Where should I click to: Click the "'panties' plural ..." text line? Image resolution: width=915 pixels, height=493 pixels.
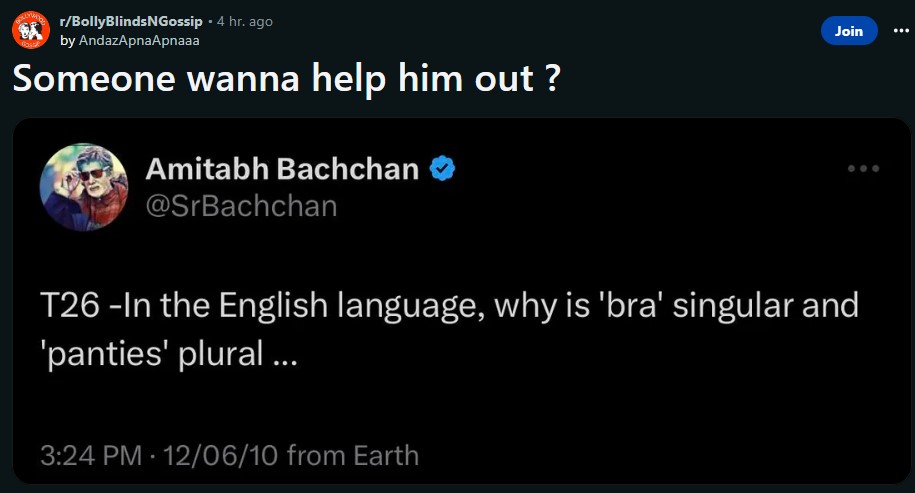tap(168, 353)
